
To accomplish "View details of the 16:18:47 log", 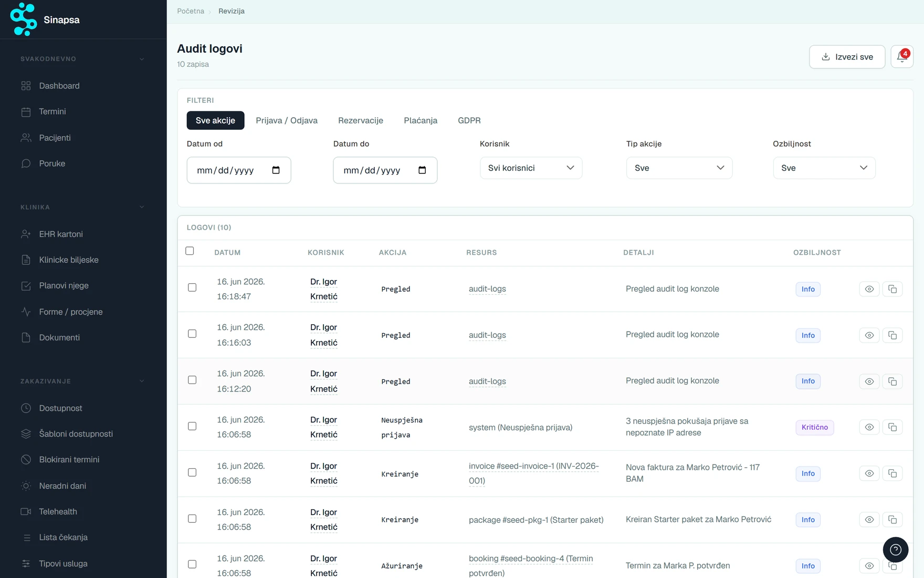I will 869,289.
